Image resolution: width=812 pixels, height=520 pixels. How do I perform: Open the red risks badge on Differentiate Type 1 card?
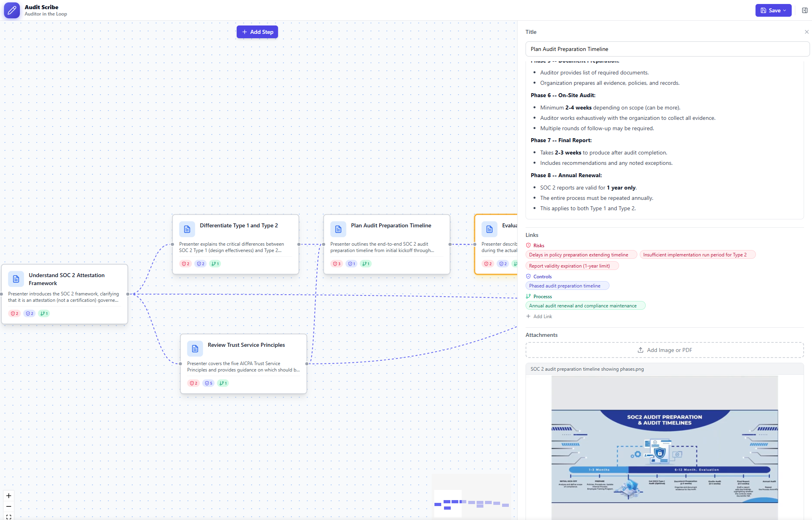(x=185, y=264)
